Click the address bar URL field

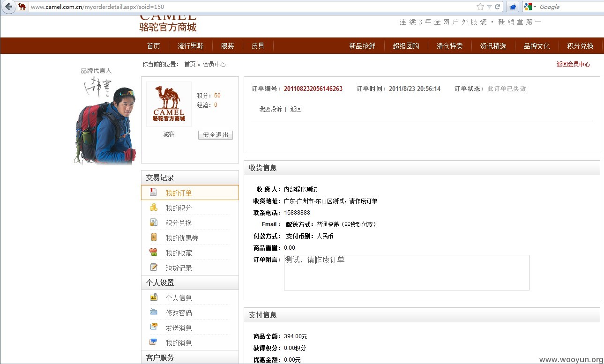point(251,7)
